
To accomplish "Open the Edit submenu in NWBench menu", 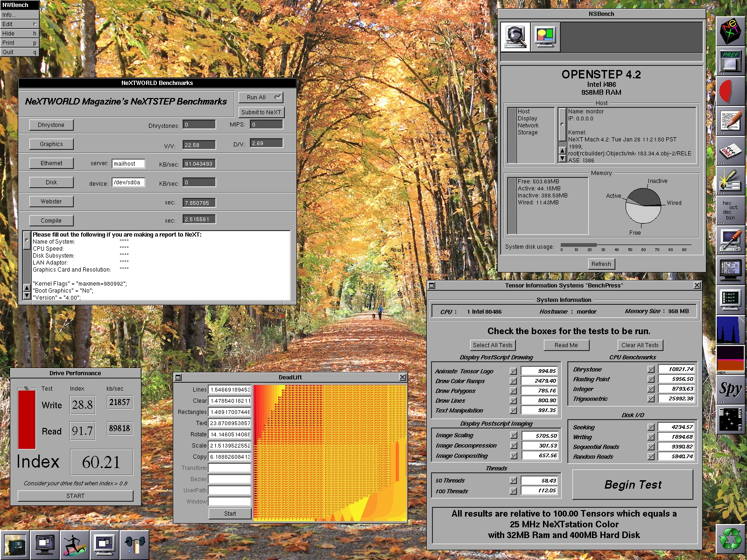I will 19,24.
